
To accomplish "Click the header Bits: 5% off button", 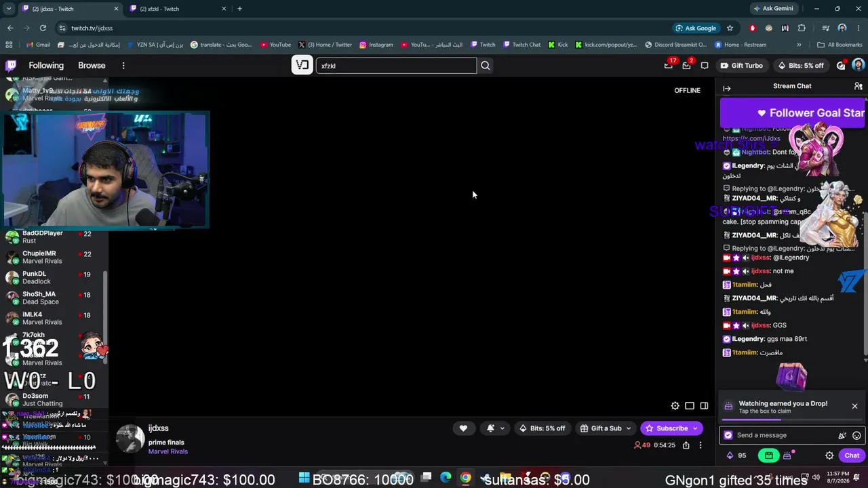I will coord(801,66).
